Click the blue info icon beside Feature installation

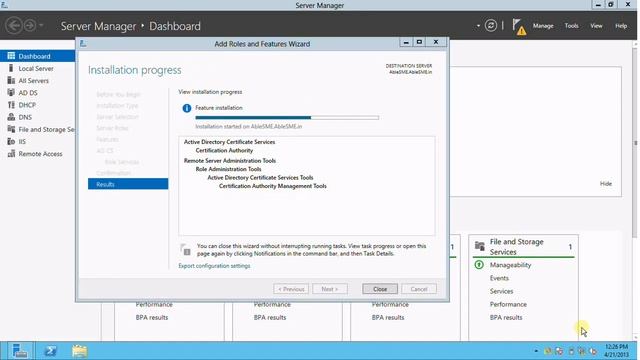[187, 108]
